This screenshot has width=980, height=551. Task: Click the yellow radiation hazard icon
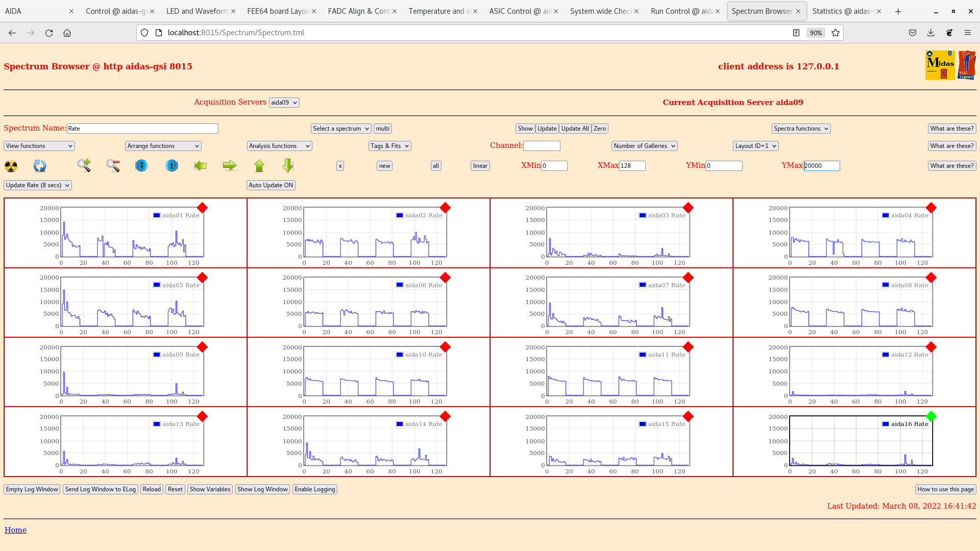pyautogui.click(x=11, y=166)
